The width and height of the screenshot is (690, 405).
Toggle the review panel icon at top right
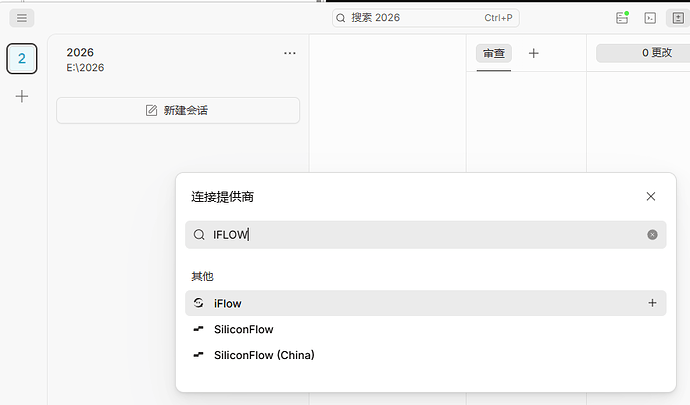point(678,18)
